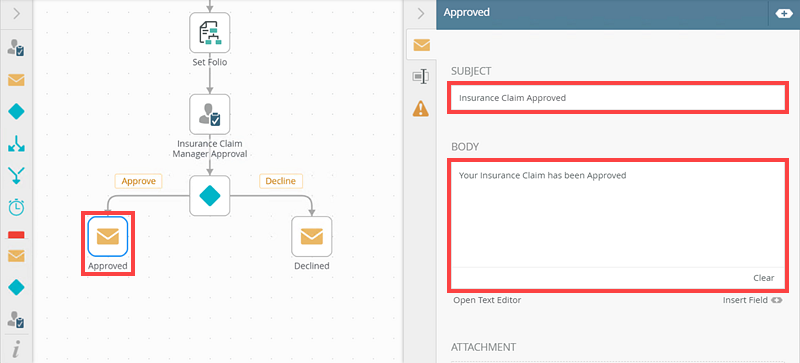Click the Declined label under the email step
Screen dimensions: 800x363
(312, 266)
